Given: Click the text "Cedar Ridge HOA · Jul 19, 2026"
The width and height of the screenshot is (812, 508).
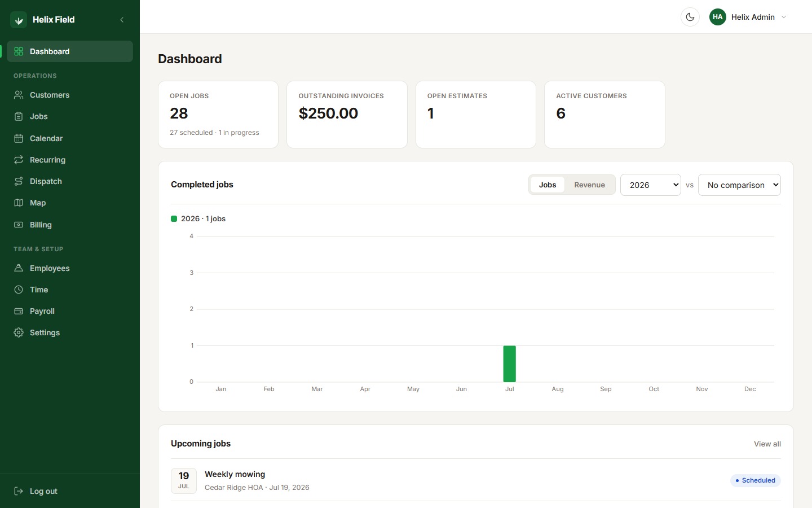Looking at the screenshot, I should pos(257,488).
